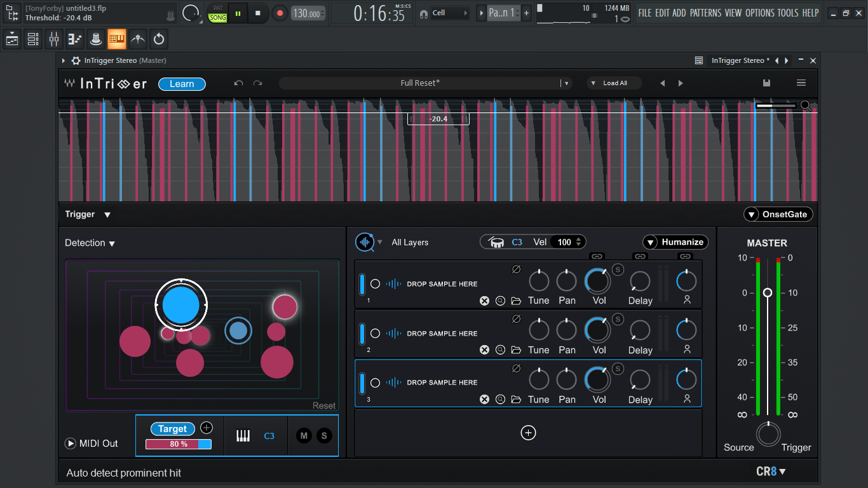This screenshot has width=868, height=488.
Task: Click the highlighted orange keyboard toolbar icon
Action: pos(117,39)
